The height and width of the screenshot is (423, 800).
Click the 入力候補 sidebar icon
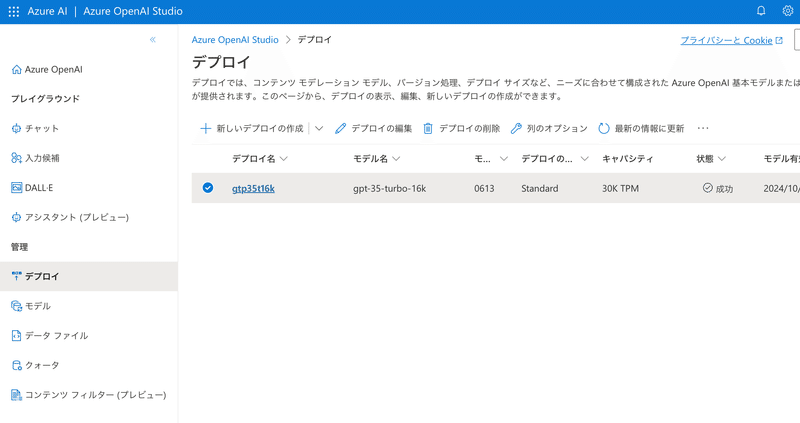(16, 158)
